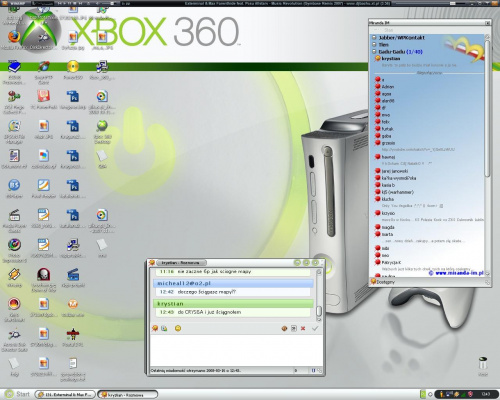Click the red X icon in chat toolbar

point(303,328)
